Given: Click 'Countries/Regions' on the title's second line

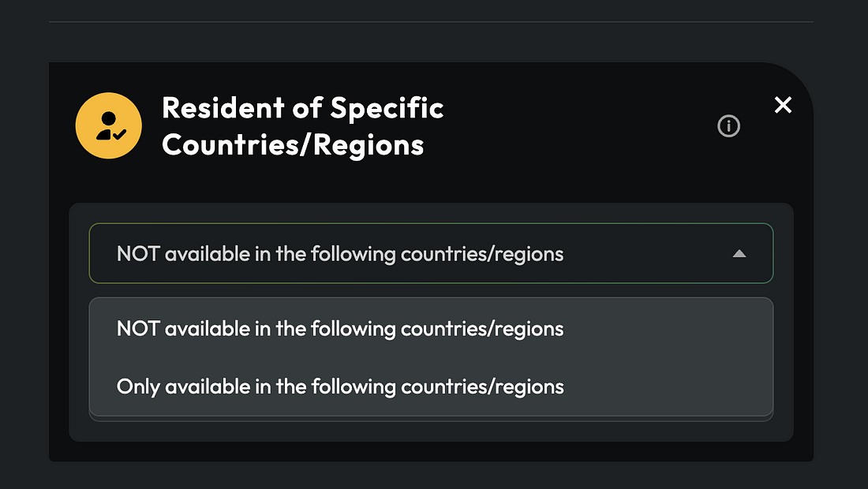Looking at the screenshot, I should coord(293,145).
